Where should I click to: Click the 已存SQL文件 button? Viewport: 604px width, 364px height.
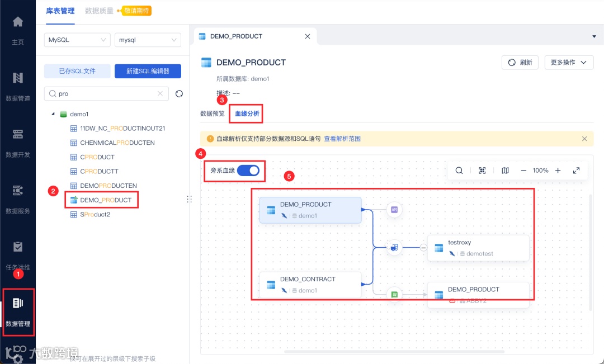(77, 71)
